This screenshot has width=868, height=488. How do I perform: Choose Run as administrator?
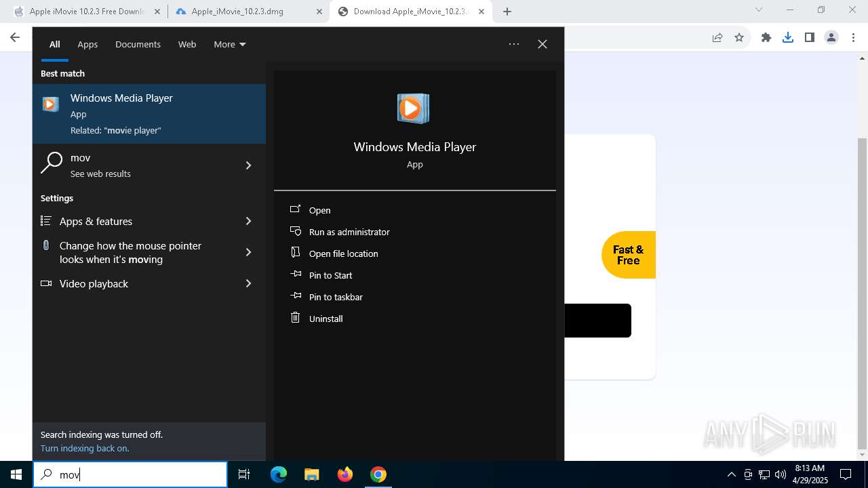[349, 232]
